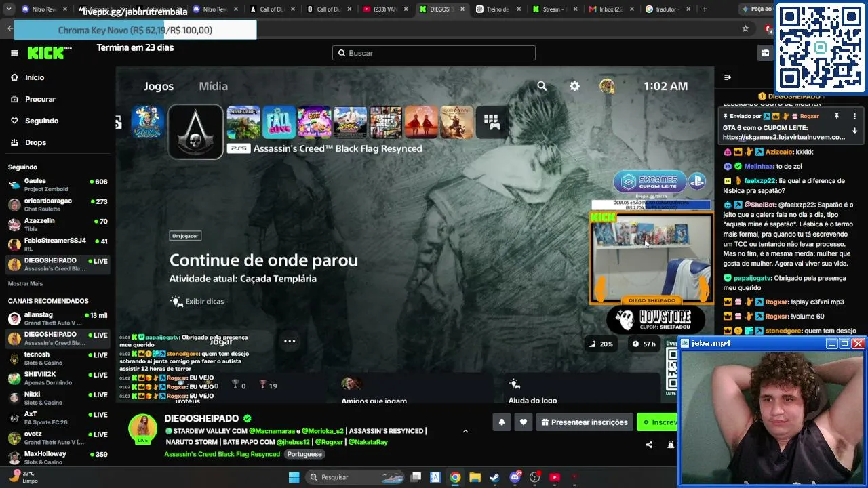Click the Portuguese language tag

coord(304,454)
